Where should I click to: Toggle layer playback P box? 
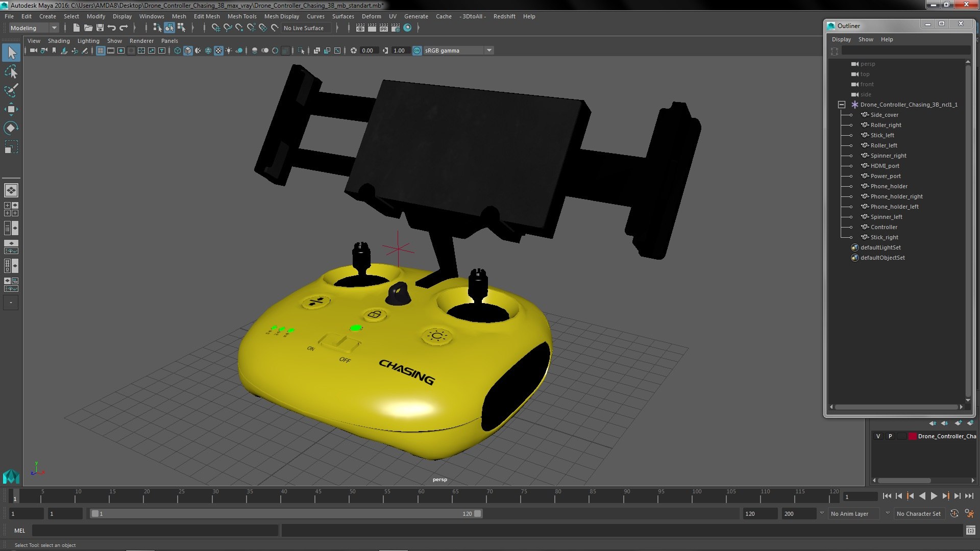click(890, 436)
